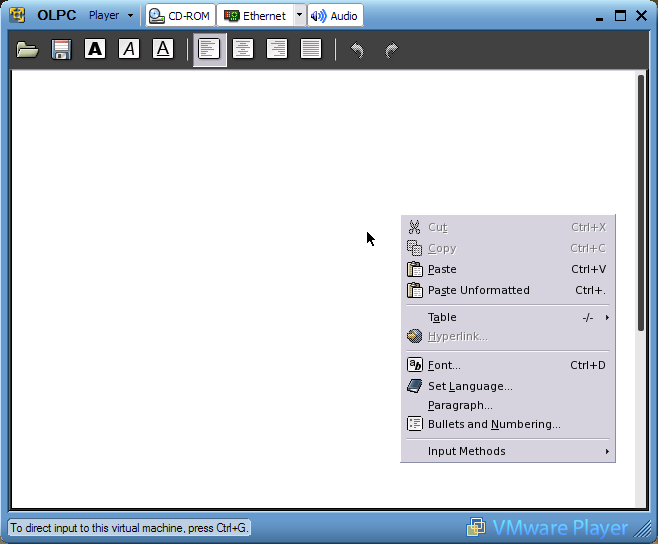
Task: Close the OLPC VMware window
Action: click(641, 16)
